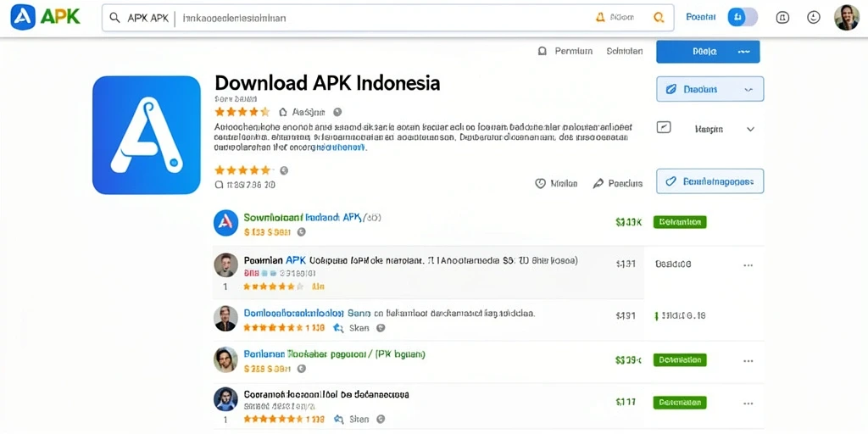Expand the chevron next to the square panel icon
The width and height of the screenshot is (868, 434).
point(751,129)
